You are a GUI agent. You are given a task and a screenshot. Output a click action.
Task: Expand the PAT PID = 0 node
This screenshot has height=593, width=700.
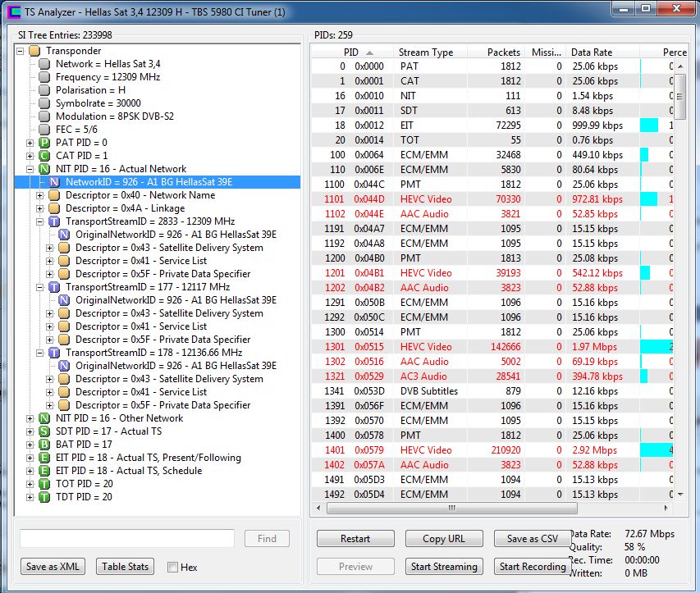pos(30,143)
